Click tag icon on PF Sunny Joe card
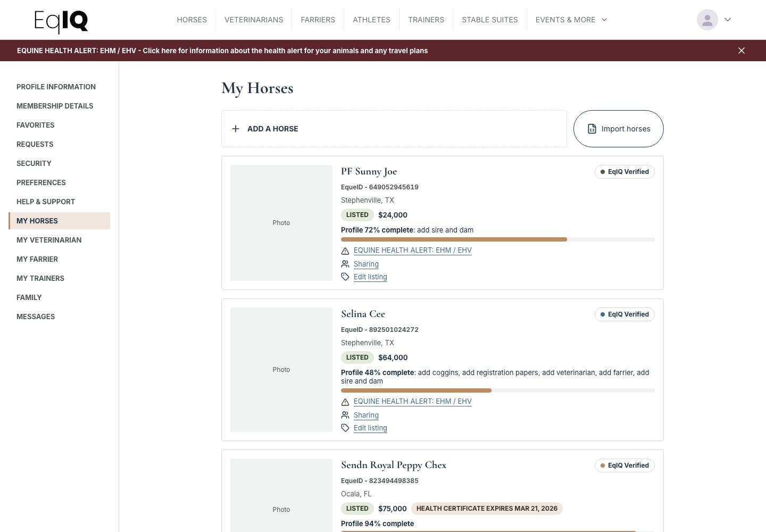Viewport: 766px width, 532px height. [x=345, y=277]
